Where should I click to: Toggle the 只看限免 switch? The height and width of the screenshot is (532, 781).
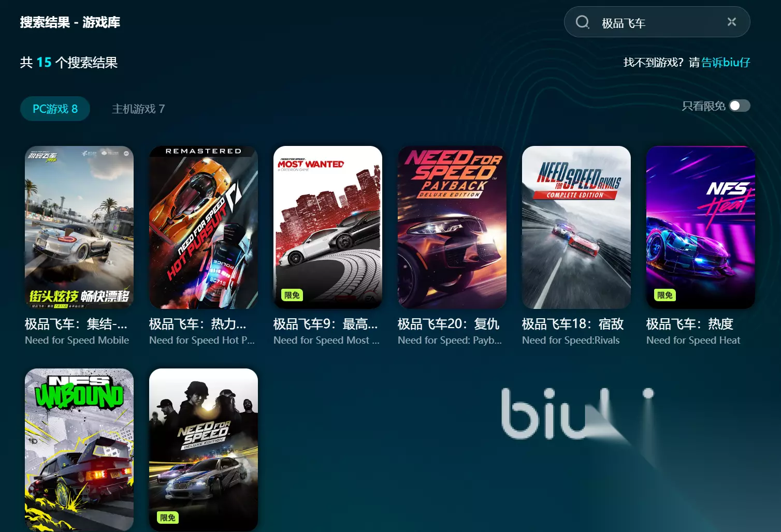[x=740, y=106]
